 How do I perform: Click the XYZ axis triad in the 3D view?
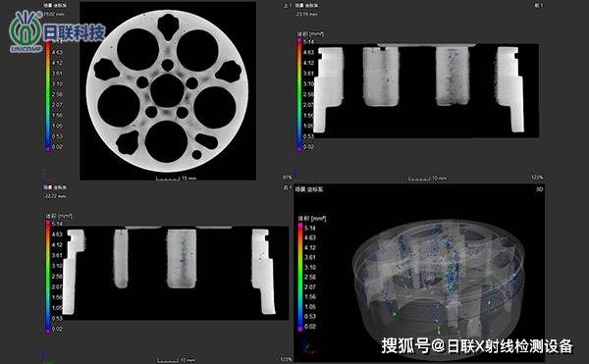pyautogui.click(x=309, y=346)
